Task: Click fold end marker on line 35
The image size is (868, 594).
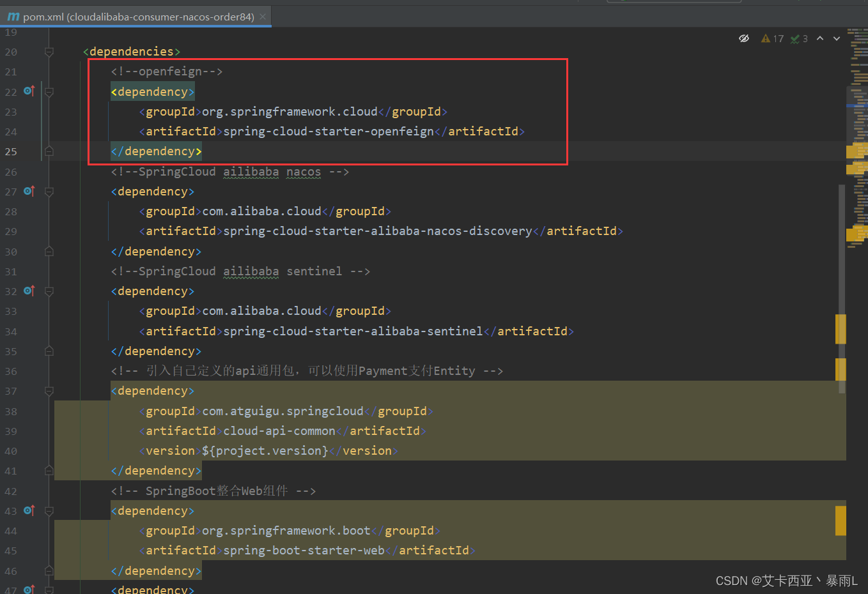Action: point(49,351)
